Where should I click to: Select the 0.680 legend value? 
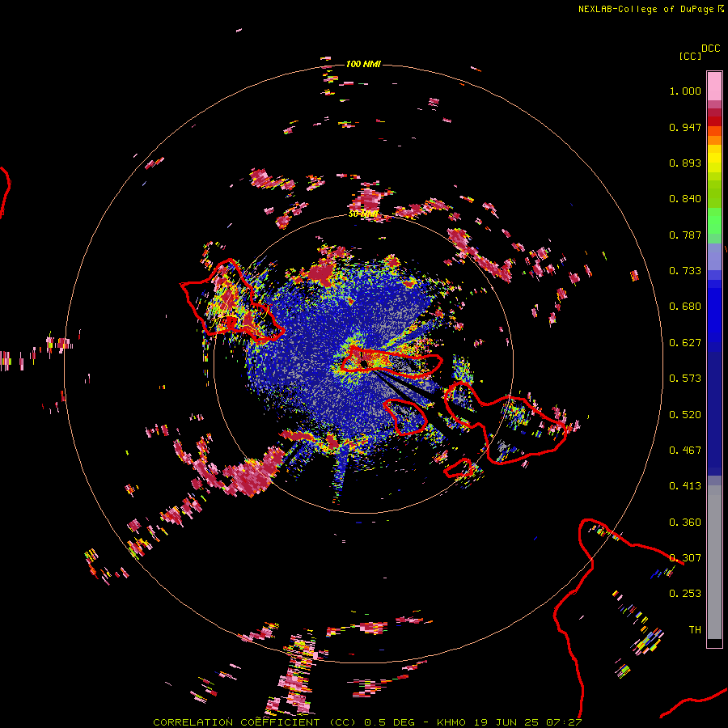point(685,307)
